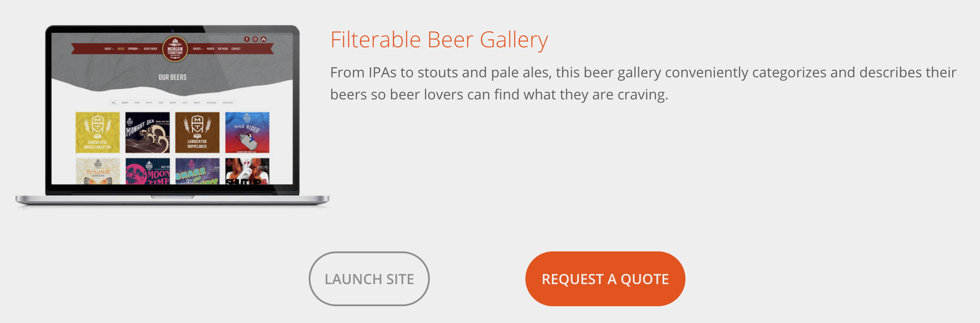Screen dimensions: 980x323
Task: Click the Untappd icon in the laptop mockup
Action: (x=264, y=39)
